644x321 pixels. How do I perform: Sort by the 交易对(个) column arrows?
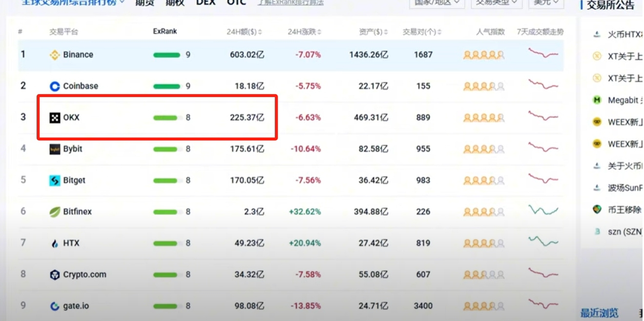click(439, 32)
